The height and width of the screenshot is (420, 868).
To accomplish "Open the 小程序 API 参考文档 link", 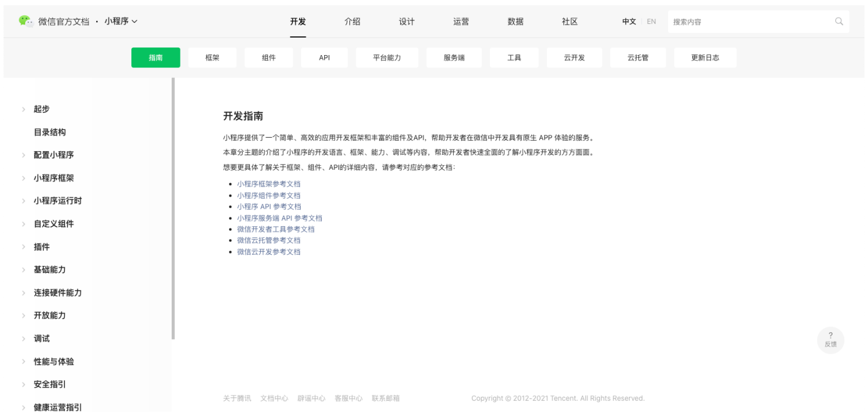I will (269, 206).
